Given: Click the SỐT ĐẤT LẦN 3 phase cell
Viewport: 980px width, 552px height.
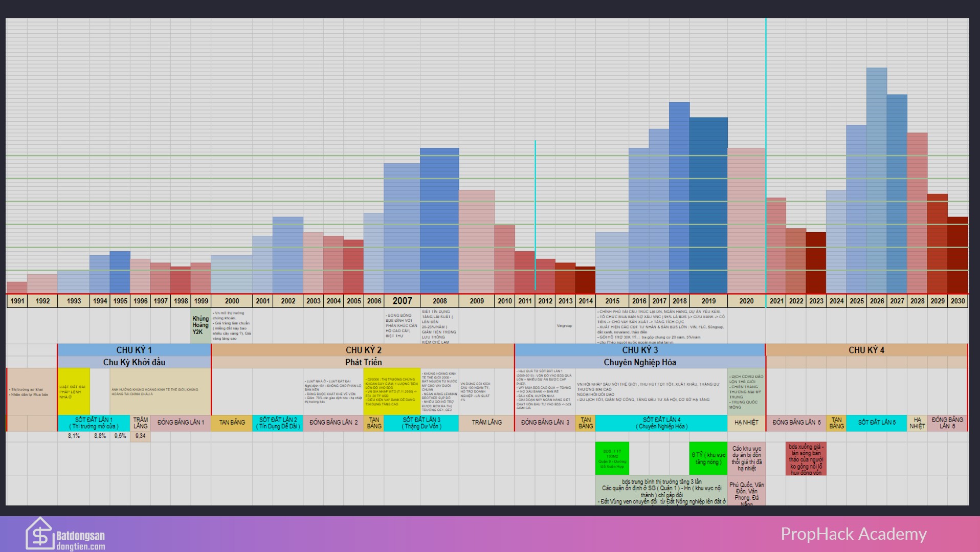Looking at the screenshot, I should [421, 423].
